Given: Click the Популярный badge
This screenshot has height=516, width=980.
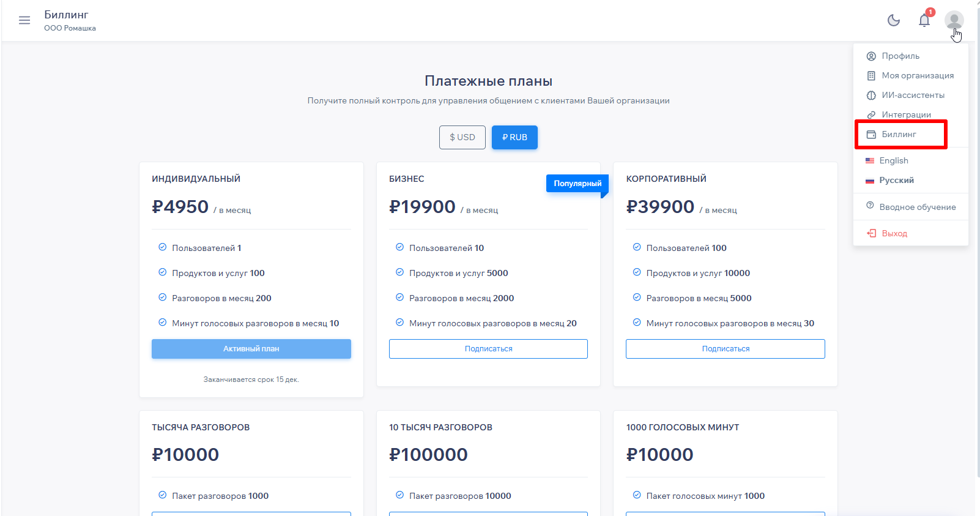Looking at the screenshot, I should (577, 184).
